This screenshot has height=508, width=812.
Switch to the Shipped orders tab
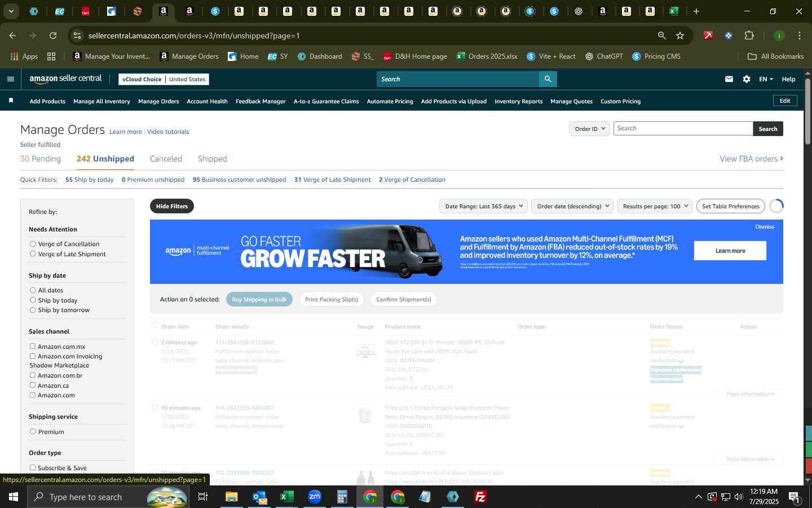point(212,159)
